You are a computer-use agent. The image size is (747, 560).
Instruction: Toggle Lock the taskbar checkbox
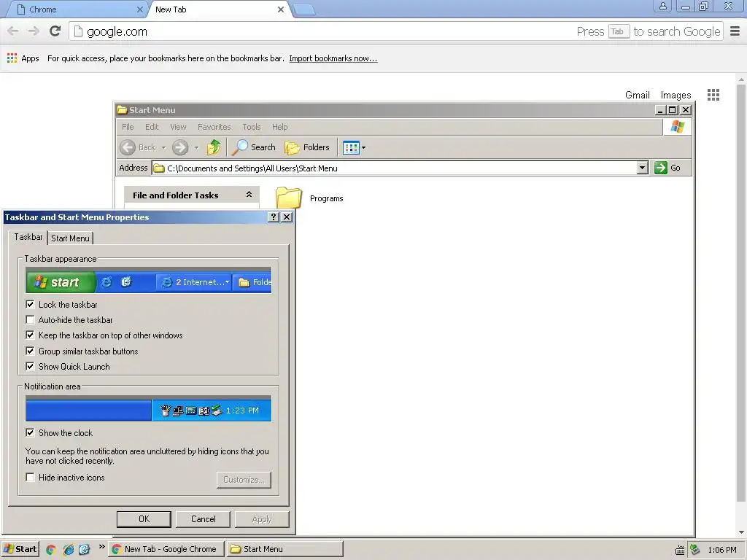[30, 304]
